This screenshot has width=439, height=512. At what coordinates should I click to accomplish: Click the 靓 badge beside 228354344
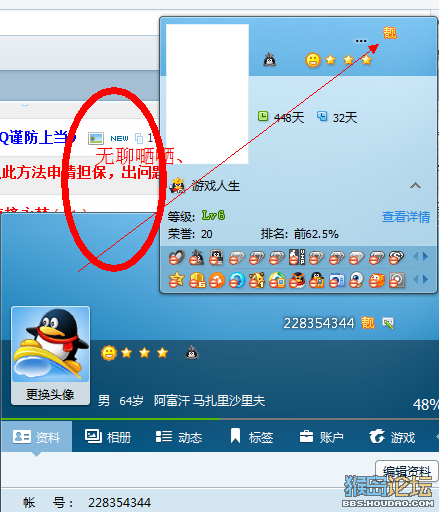point(368,323)
